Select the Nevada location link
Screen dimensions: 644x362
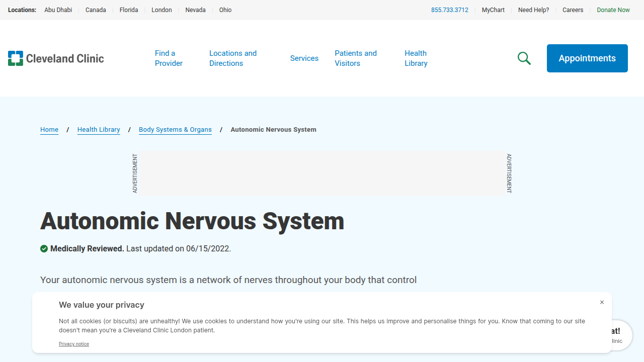[195, 10]
